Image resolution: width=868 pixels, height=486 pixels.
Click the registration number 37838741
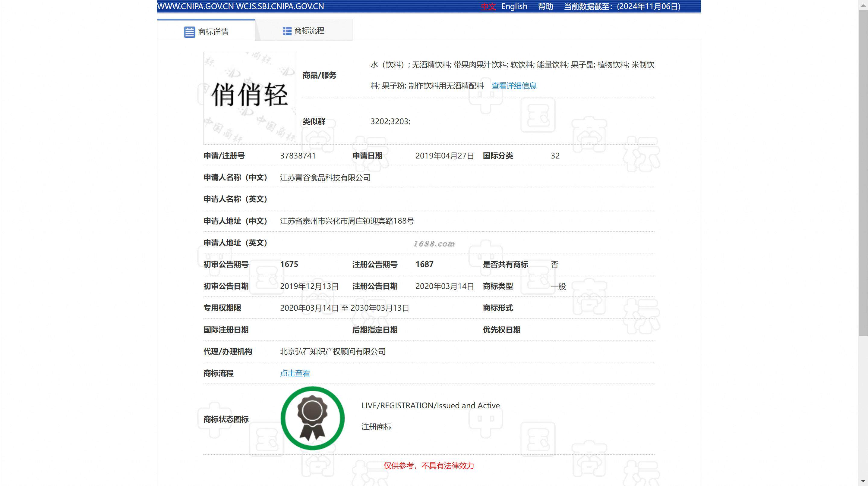coord(298,155)
